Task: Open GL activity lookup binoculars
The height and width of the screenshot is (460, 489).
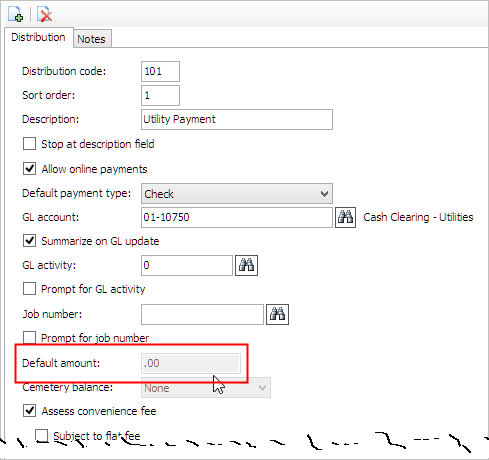Action: [246, 265]
